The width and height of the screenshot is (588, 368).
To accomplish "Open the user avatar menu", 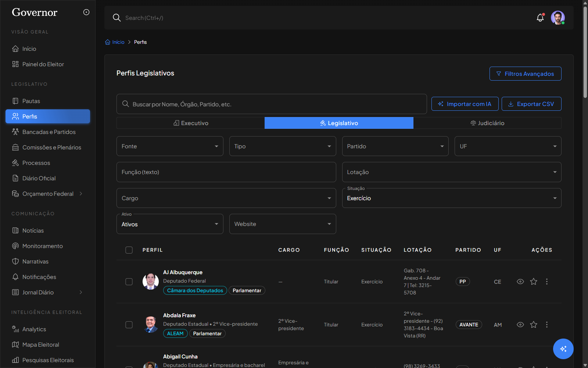I will [557, 18].
